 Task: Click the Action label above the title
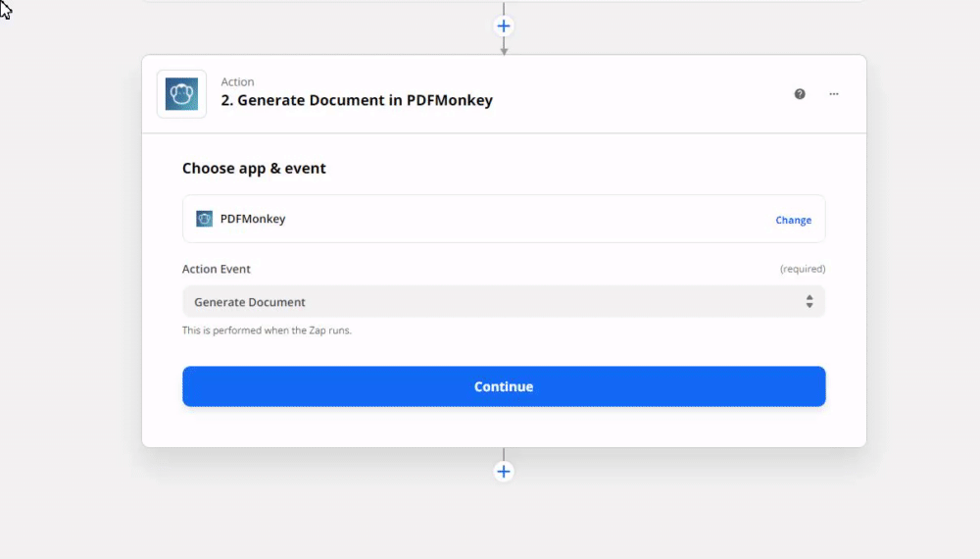(x=237, y=82)
